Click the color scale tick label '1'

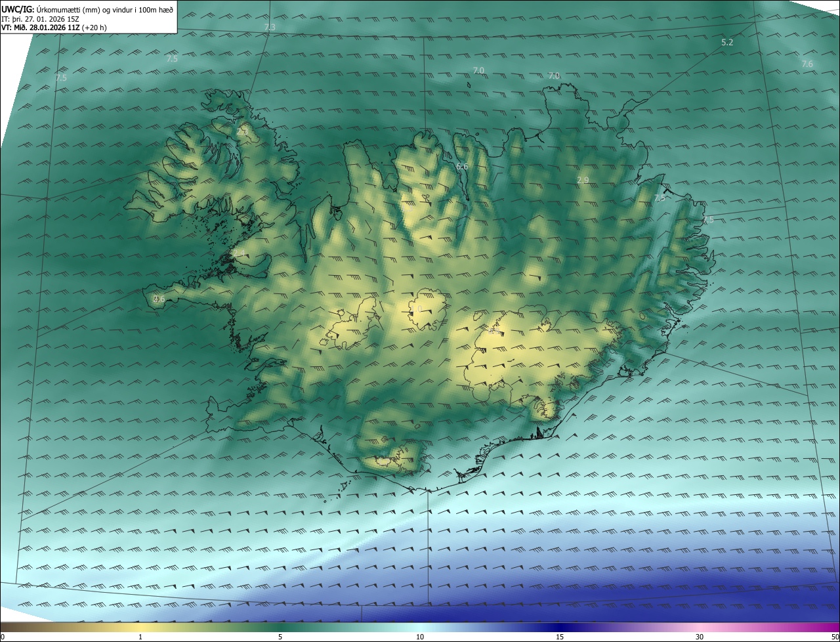coord(140,637)
